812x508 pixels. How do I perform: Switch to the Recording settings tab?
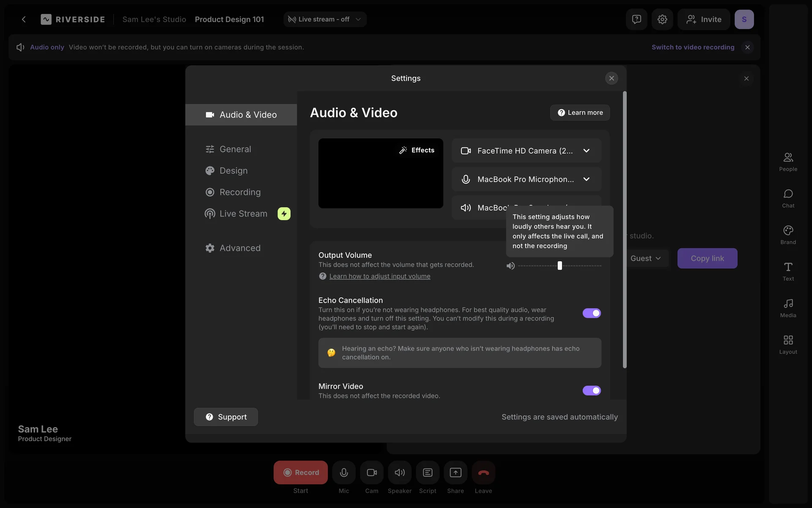(x=240, y=192)
